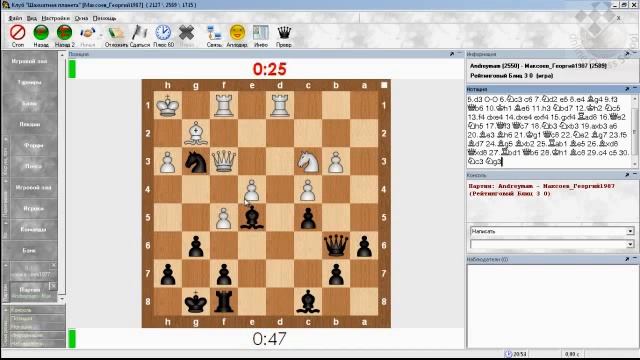The width and height of the screenshot is (640, 360).
Task: Click sidebar scrollbar up arrow
Action: coord(62,55)
